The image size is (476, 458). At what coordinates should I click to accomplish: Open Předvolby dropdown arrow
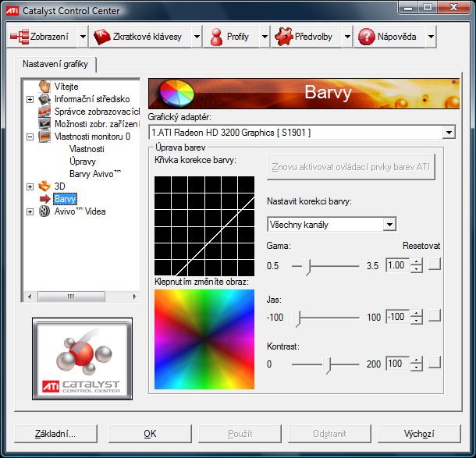[x=347, y=37]
